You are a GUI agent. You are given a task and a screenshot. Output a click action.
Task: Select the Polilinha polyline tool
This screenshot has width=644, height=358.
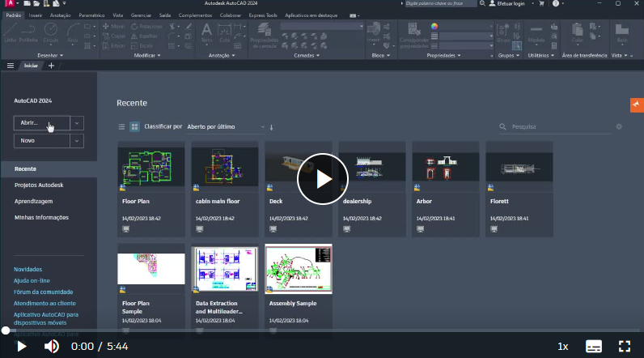pyautogui.click(x=28, y=32)
